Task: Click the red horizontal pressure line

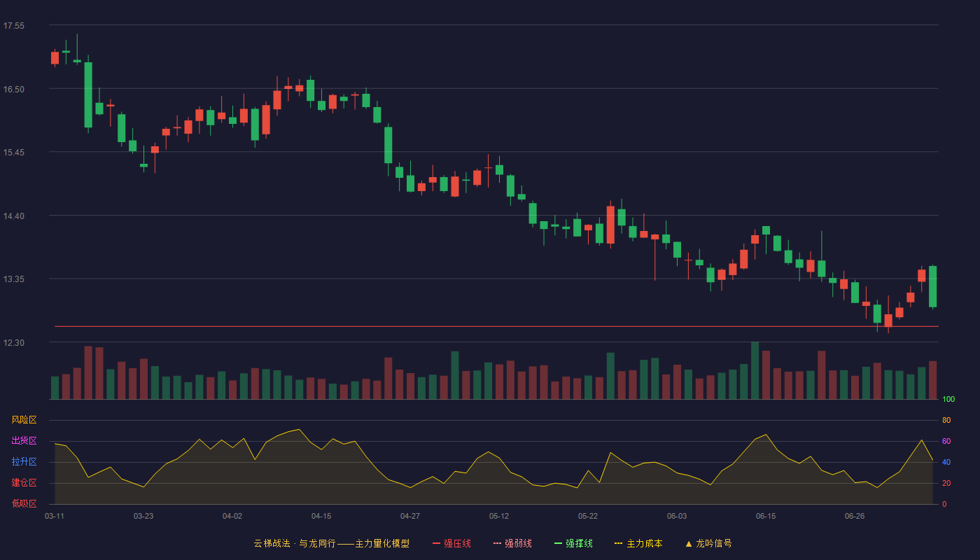Action: coord(496,326)
